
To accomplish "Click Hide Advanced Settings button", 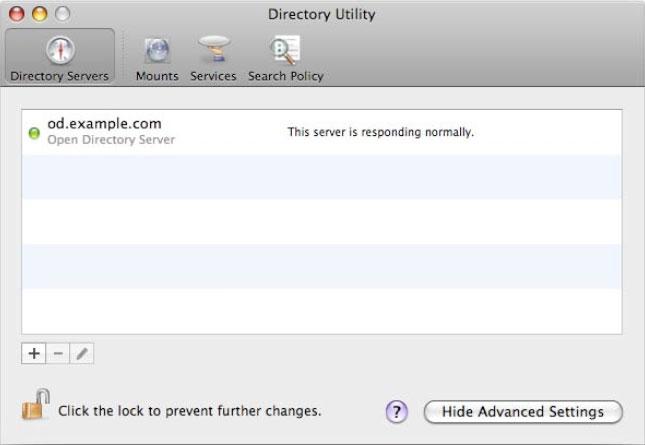I will [x=523, y=412].
